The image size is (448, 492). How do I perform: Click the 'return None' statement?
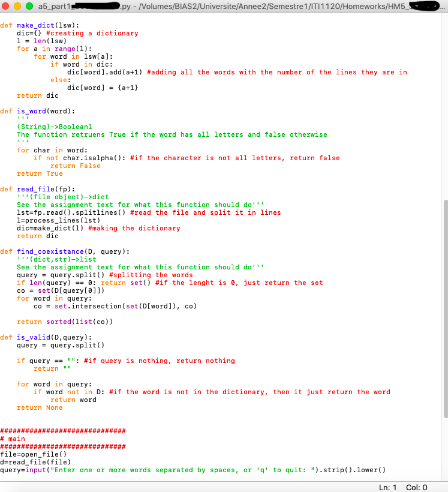point(40,407)
